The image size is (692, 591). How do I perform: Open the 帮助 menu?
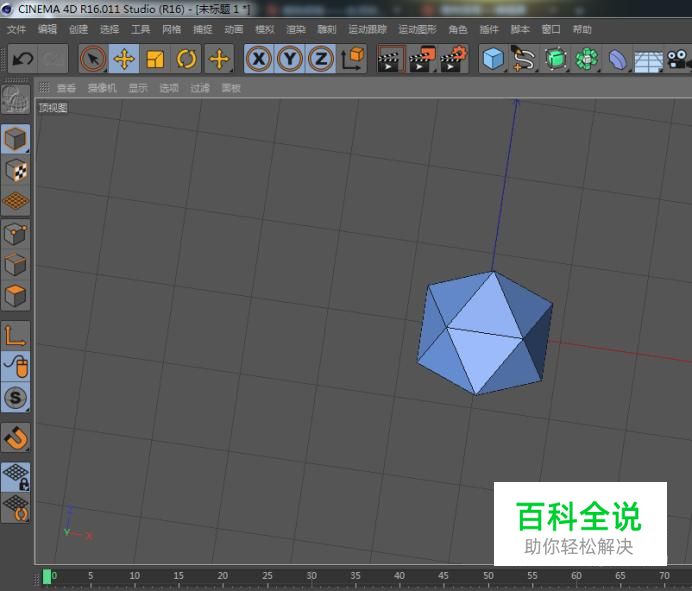582,30
